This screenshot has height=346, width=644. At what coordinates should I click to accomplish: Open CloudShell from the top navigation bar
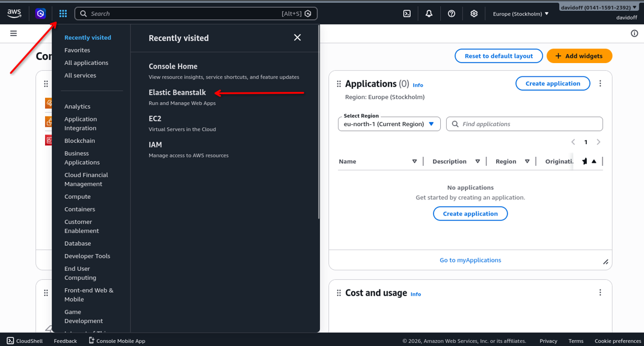(x=24, y=341)
